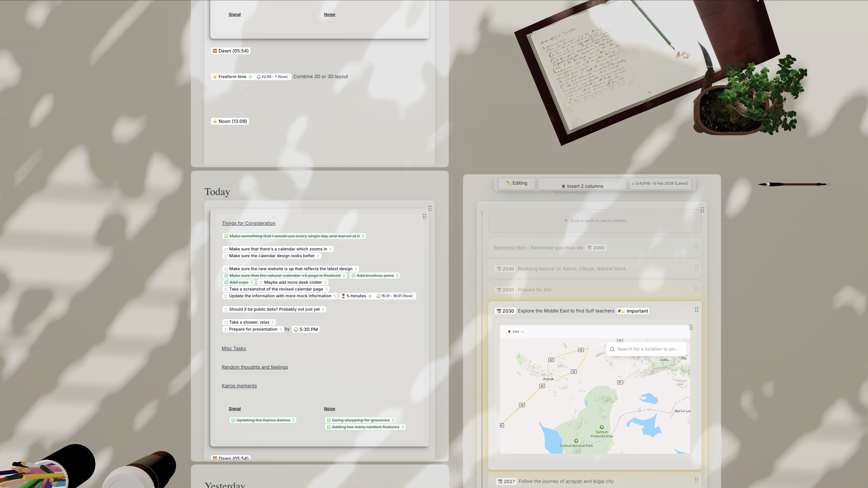Select the pencil Editing mode icon
The image size is (868, 488).
pyautogui.click(x=508, y=183)
